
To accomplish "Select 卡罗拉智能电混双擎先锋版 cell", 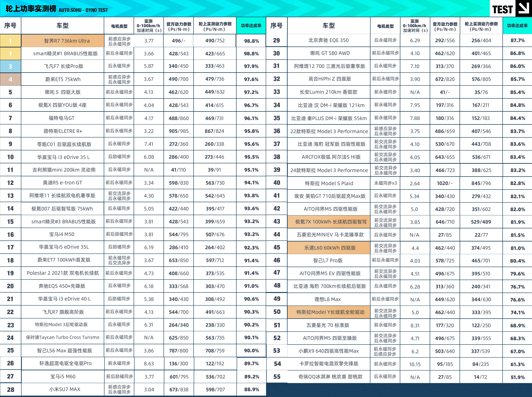I will pyautogui.click(x=329, y=364).
